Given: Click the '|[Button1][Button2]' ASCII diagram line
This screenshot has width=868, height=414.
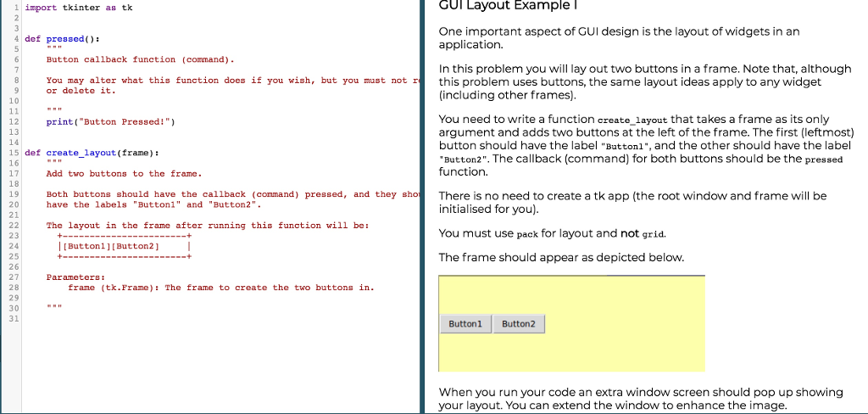Looking at the screenshot, I should pos(125,246).
